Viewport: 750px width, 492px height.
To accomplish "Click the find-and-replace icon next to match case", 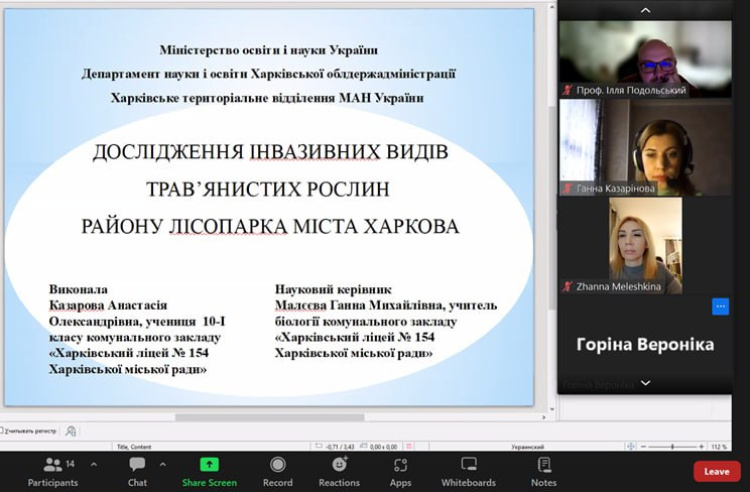I will tap(71, 431).
